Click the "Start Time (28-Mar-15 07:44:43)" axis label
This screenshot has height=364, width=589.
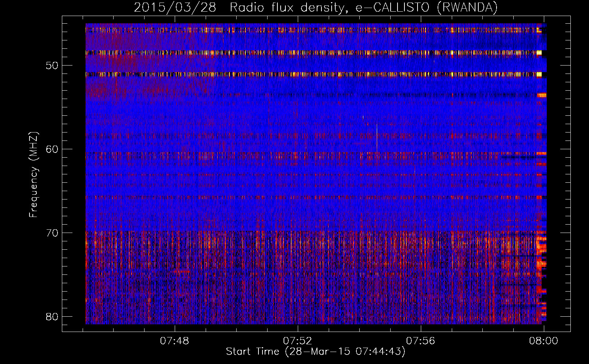[x=316, y=352]
